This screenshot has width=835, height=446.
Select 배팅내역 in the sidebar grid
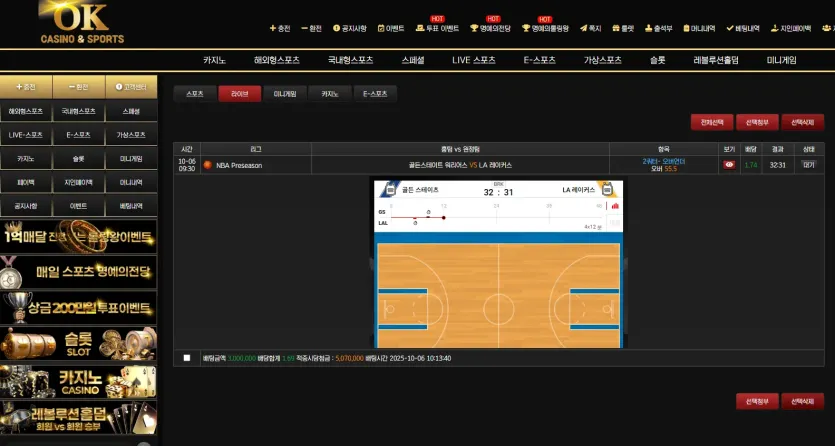(x=130, y=206)
